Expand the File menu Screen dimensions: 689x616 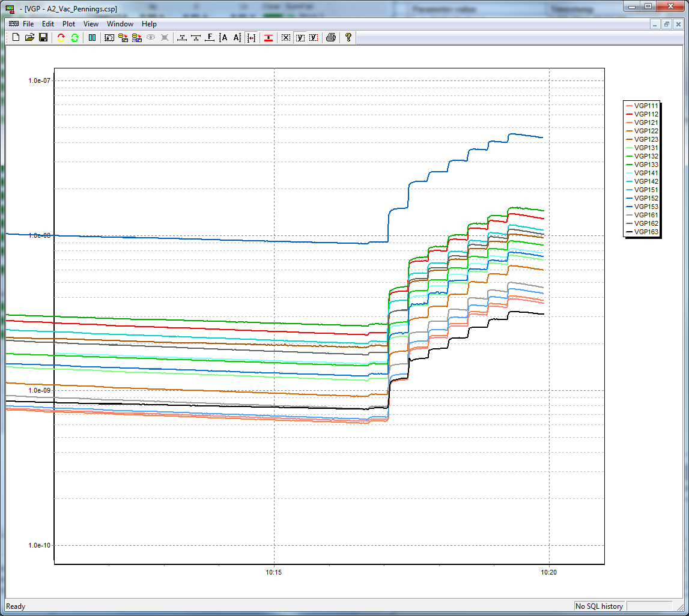tap(28, 24)
